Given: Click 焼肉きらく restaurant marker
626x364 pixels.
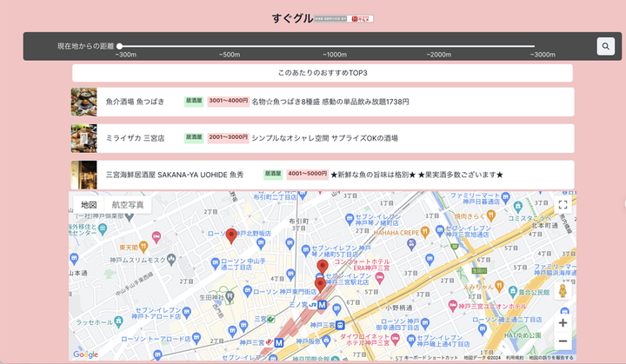Looking at the screenshot, I should pyautogui.click(x=491, y=216).
